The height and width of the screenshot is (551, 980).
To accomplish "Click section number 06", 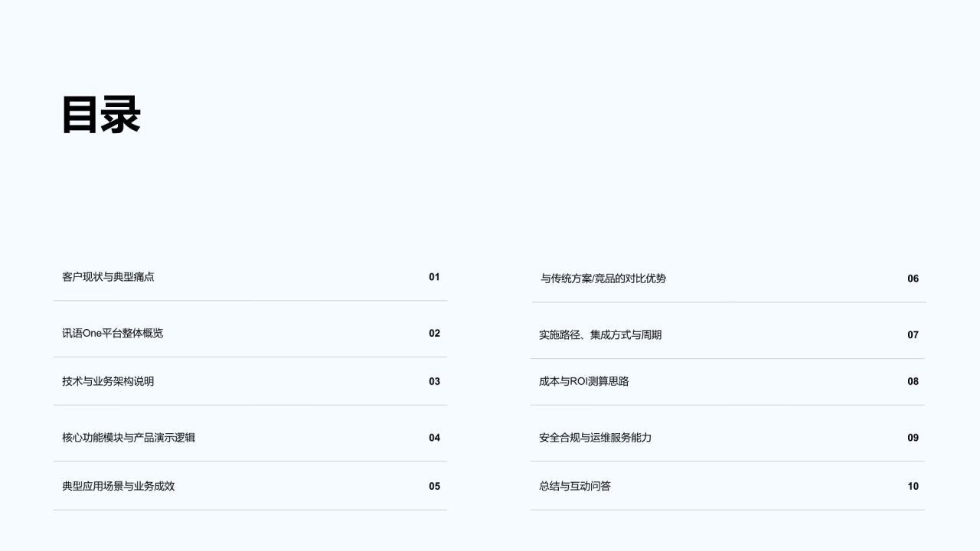I will [x=913, y=279].
